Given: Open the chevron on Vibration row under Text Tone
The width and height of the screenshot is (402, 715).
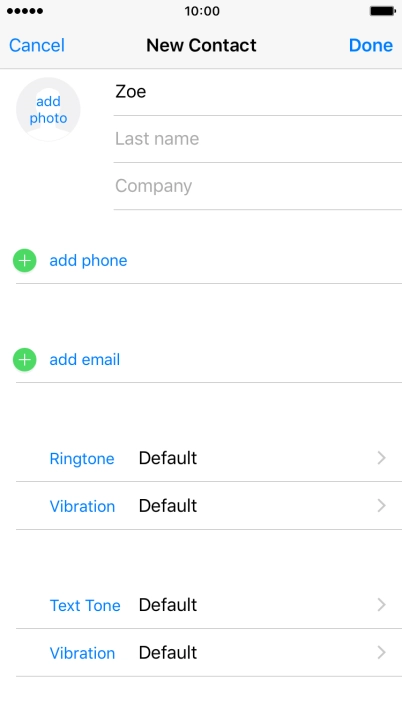Looking at the screenshot, I should click(382, 653).
